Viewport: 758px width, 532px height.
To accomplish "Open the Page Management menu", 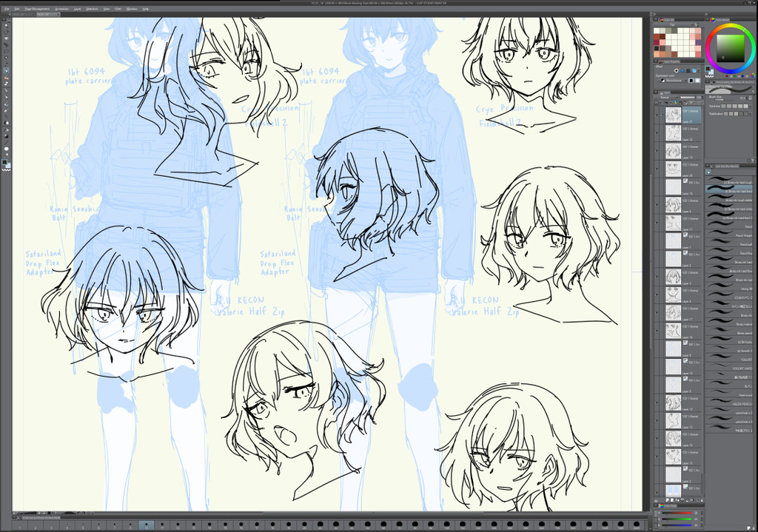I will (x=37, y=9).
